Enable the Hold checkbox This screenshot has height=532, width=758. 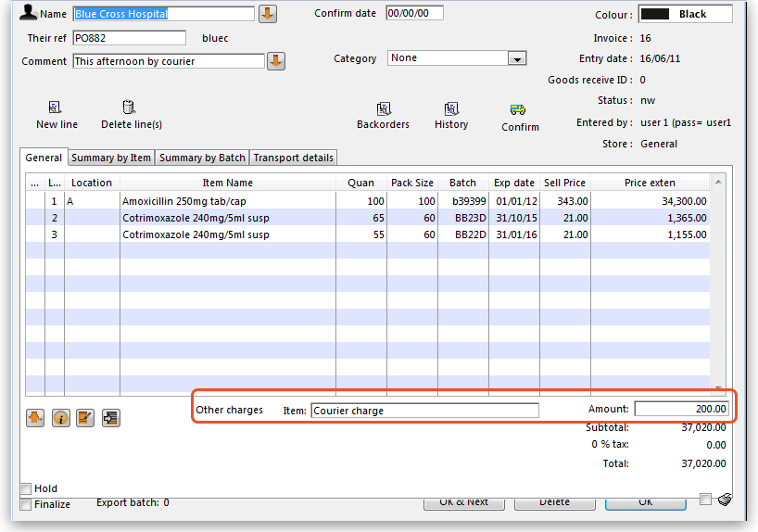(x=26, y=488)
